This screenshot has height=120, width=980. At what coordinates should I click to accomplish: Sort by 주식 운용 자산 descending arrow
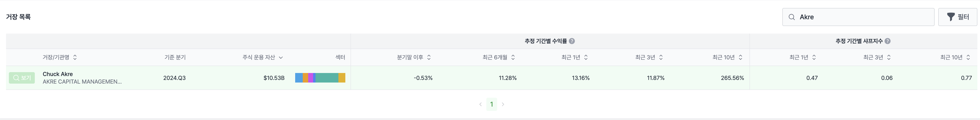pyautogui.click(x=281, y=58)
